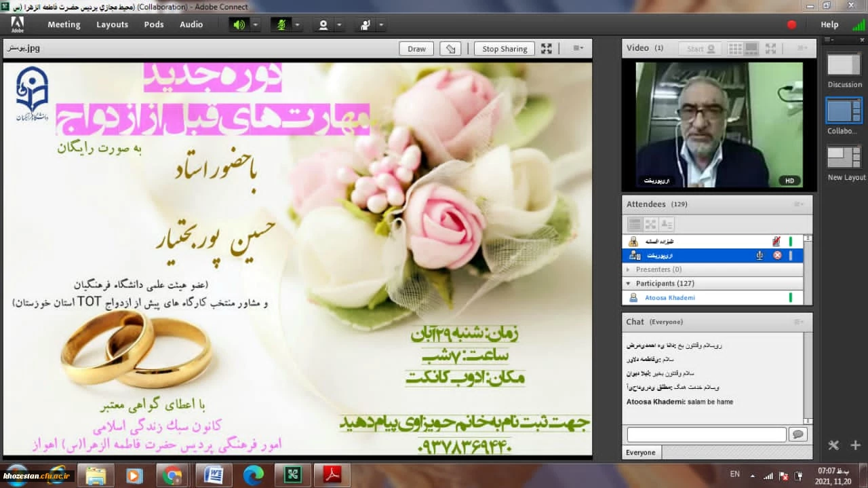Open the speaker options dropdown arrow

click(x=256, y=24)
